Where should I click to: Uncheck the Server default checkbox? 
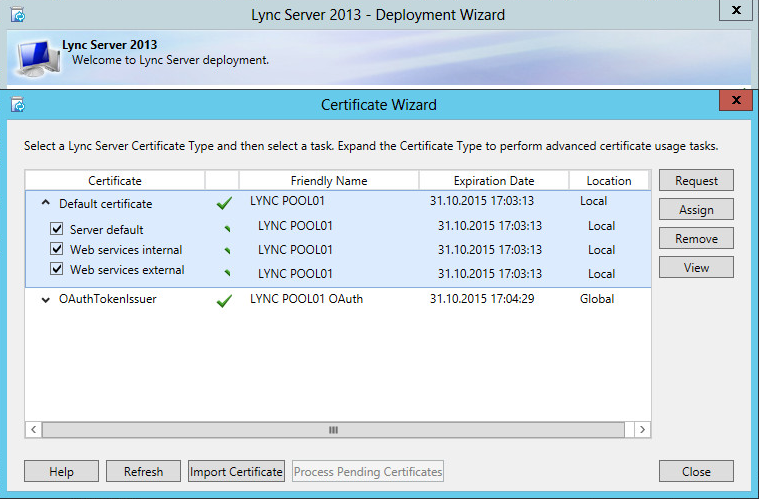57,228
